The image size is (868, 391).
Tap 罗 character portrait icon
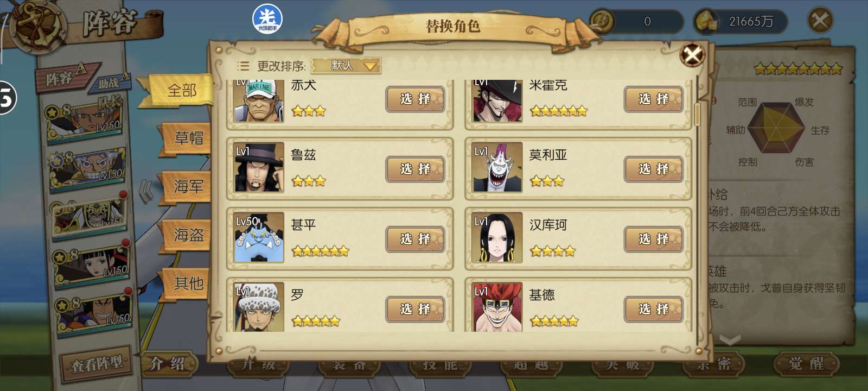click(x=259, y=307)
